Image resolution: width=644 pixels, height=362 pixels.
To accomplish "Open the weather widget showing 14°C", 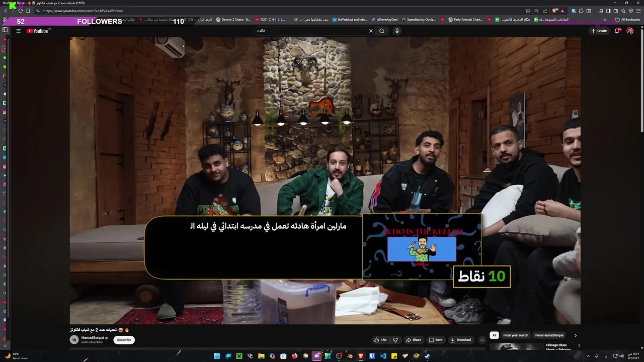I will pyautogui.click(x=16, y=356).
